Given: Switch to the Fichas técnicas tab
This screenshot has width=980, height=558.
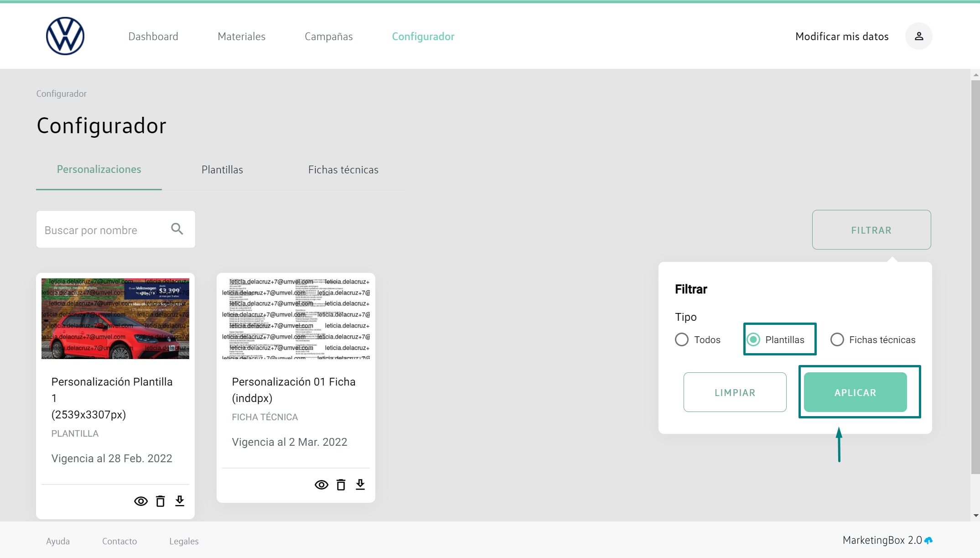Looking at the screenshot, I should (343, 170).
